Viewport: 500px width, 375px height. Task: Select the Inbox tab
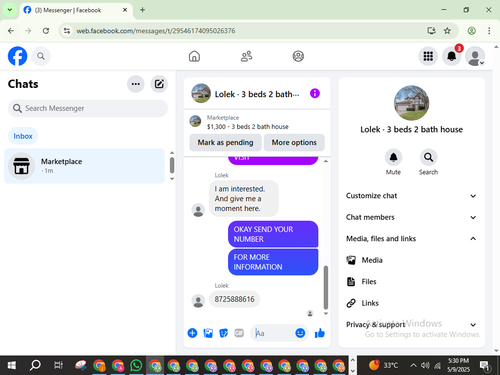pyautogui.click(x=23, y=136)
